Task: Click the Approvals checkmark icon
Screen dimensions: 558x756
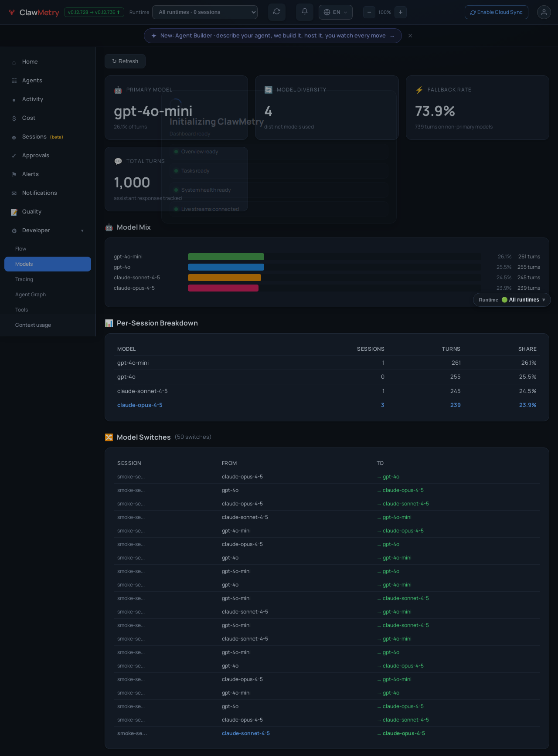Action: pos(14,156)
